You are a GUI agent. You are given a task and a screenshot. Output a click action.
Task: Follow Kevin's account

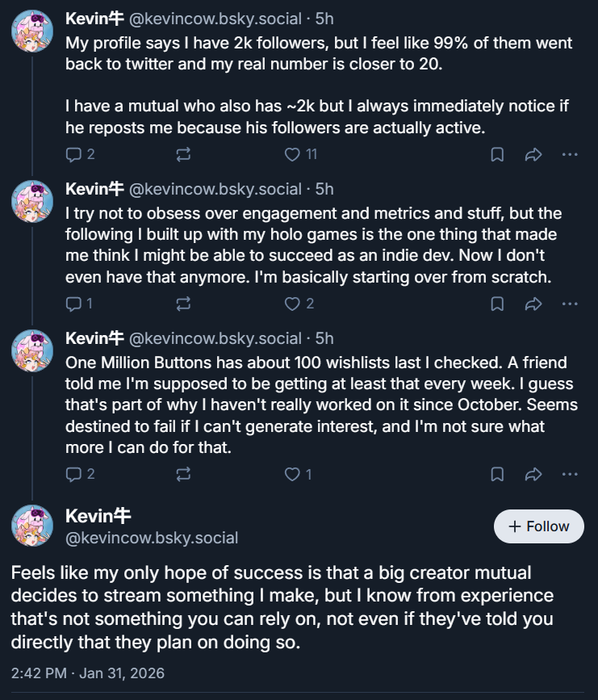(538, 526)
